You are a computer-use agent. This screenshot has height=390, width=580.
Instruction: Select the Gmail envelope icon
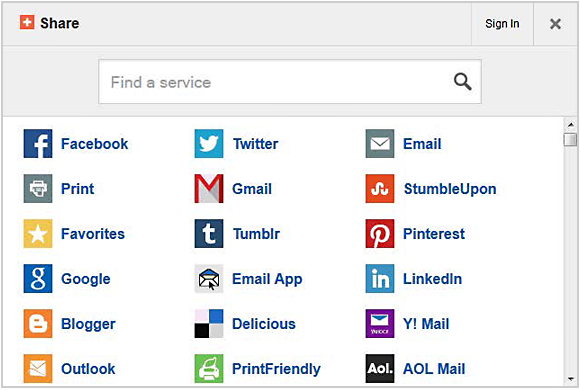coord(209,189)
